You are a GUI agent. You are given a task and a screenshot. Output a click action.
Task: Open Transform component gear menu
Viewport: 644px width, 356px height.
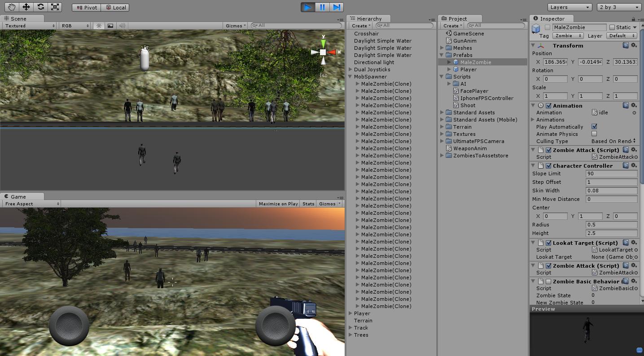[x=634, y=45]
